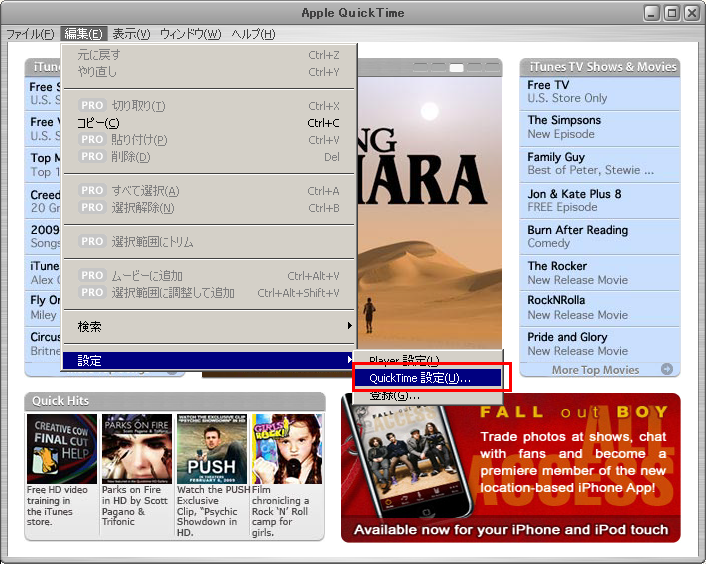Image resolution: width=706 pixels, height=564 pixels.
Task: Click the PRO badge beside ムービーに追加
Action: coord(92,275)
